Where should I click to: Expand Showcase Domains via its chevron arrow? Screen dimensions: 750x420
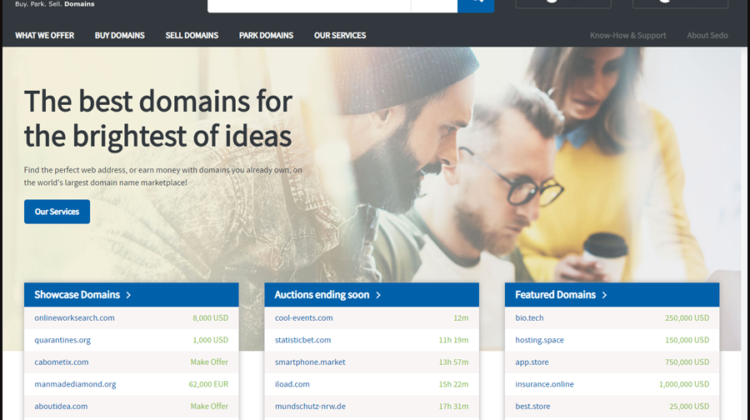129,295
